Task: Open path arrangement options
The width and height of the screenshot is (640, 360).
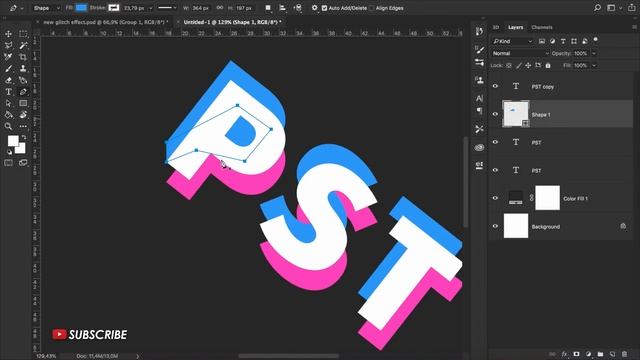Action: [x=298, y=8]
